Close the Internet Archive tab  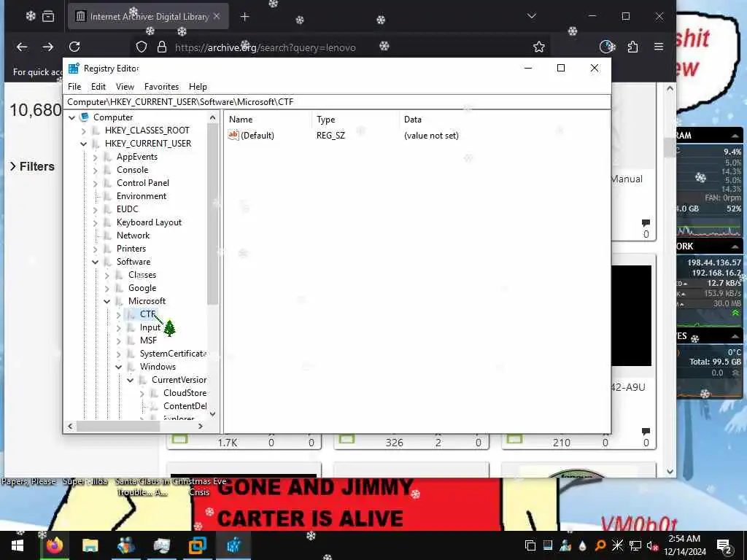pos(217,16)
